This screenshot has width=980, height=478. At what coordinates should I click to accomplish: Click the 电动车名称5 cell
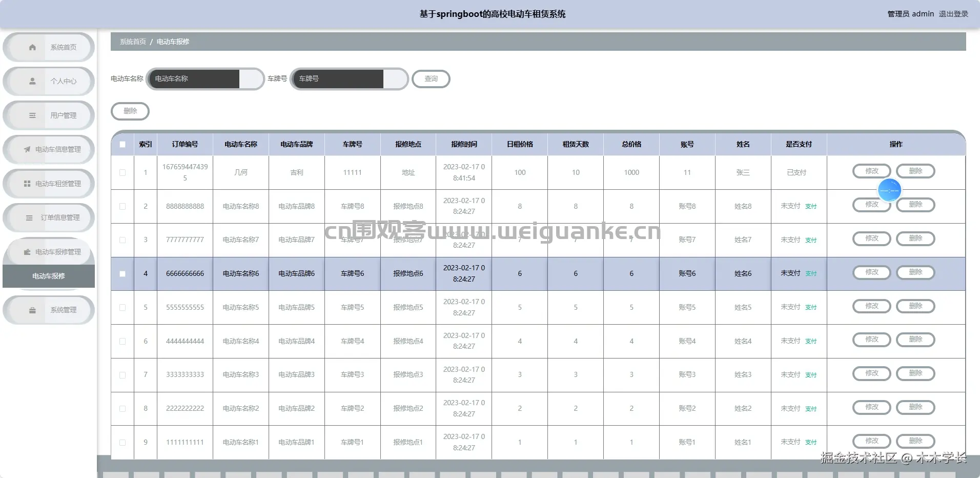(241, 307)
